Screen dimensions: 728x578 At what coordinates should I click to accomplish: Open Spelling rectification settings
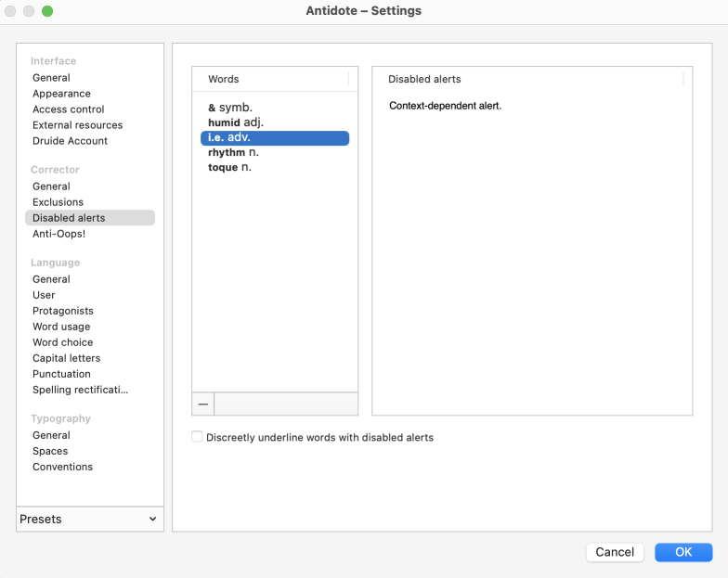80,390
